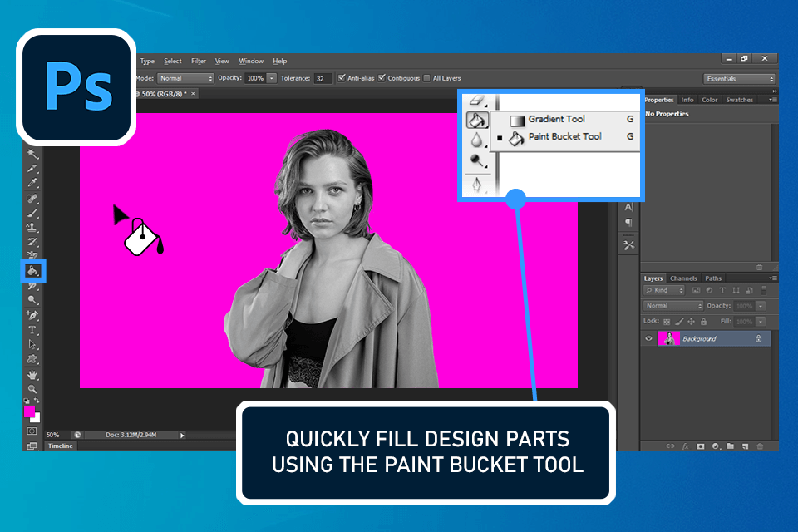The height and width of the screenshot is (532, 798).
Task: Click the screen mode icon at toolbar bottom
Action: point(32,446)
